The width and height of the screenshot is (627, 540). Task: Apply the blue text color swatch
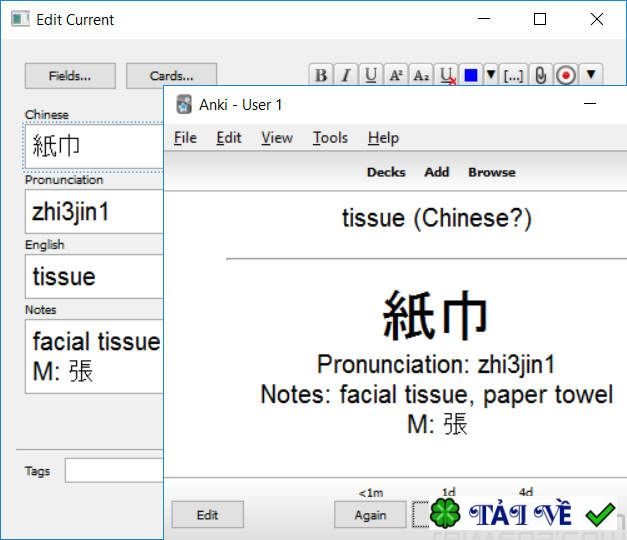click(x=471, y=75)
